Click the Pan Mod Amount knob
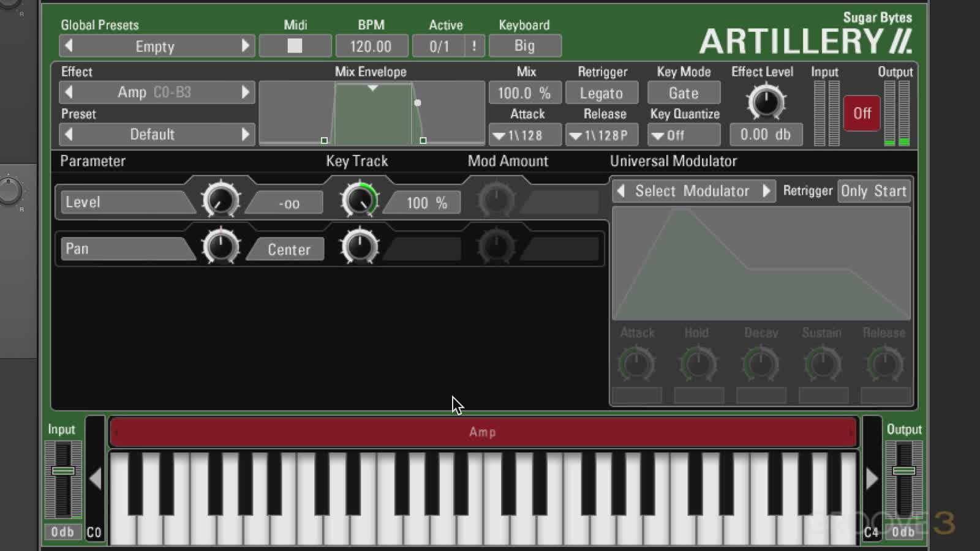This screenshot has width=980, height=551. coord(496,246)
